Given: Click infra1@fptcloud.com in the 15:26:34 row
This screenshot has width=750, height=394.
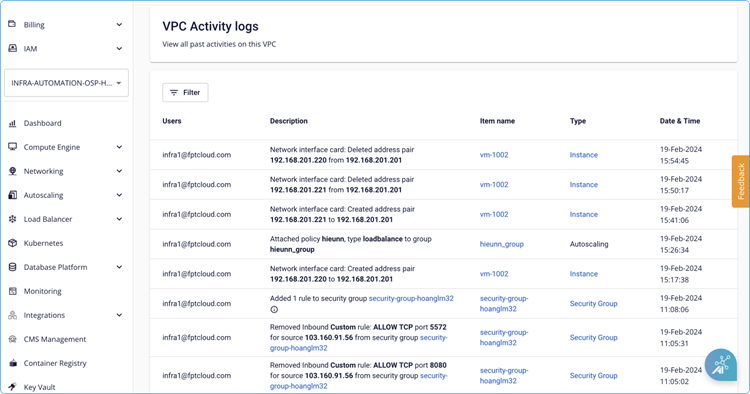Looking at the screenshot, I should 197,244.
